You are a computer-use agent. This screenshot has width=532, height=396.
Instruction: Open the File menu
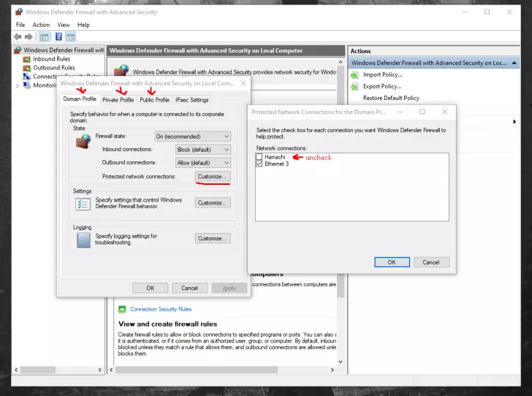pyautogui.click(x=20, y=25)
